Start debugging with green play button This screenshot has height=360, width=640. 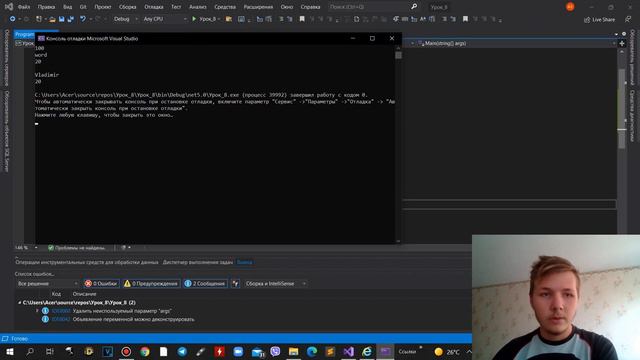[x=194, y=19]
